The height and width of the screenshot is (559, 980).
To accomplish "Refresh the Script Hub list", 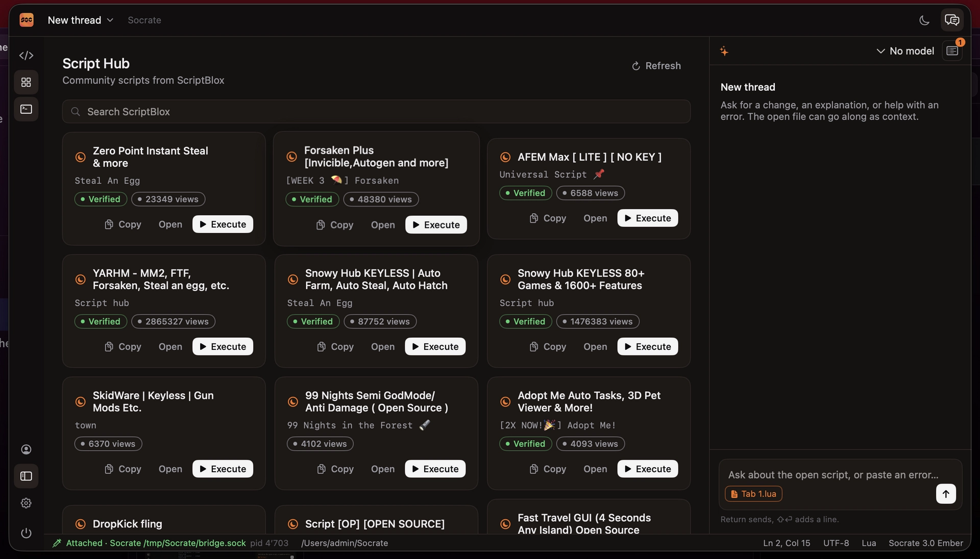I will coord(656,66).
